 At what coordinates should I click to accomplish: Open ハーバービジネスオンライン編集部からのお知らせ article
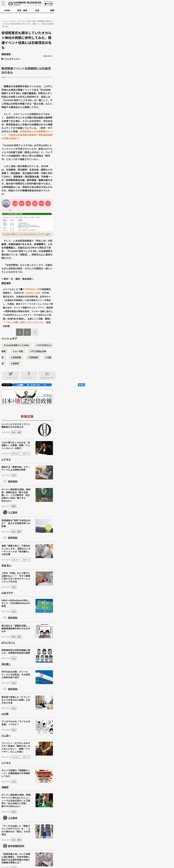(16, 426)
